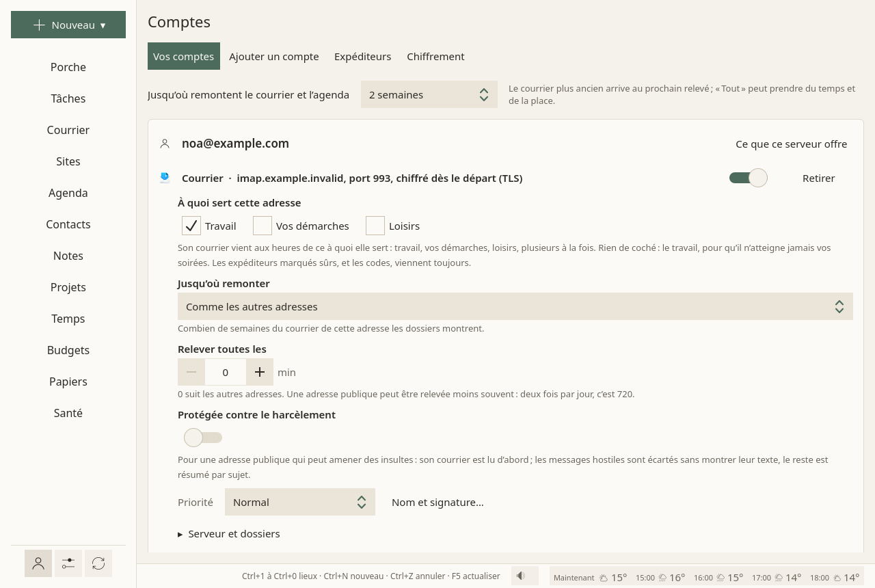
Task: Open the accounts person icon in sidebar footer
Action: point(38,563)
